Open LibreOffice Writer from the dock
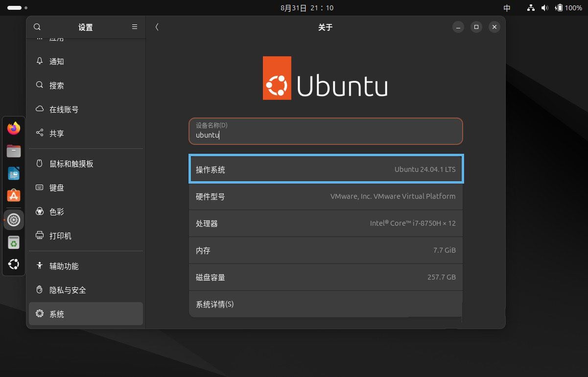Image resolution: width=588 pixels, height=377 pixels. coord(14,173)
